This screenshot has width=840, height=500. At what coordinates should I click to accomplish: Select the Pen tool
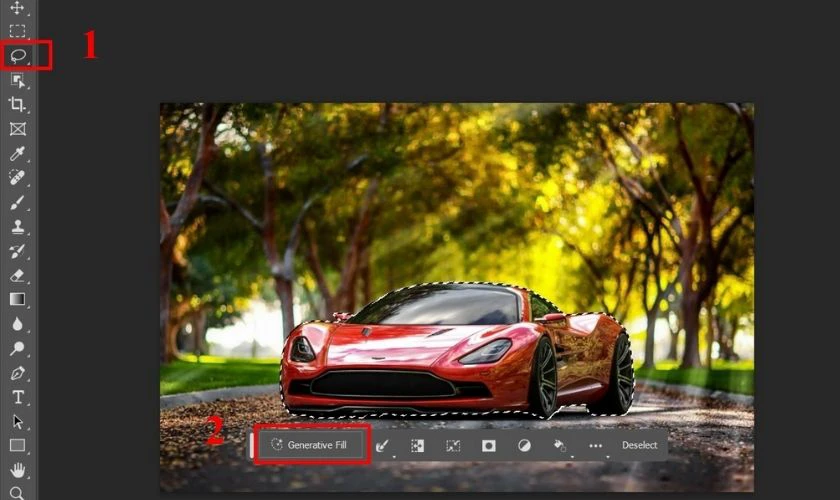(17, 372)
